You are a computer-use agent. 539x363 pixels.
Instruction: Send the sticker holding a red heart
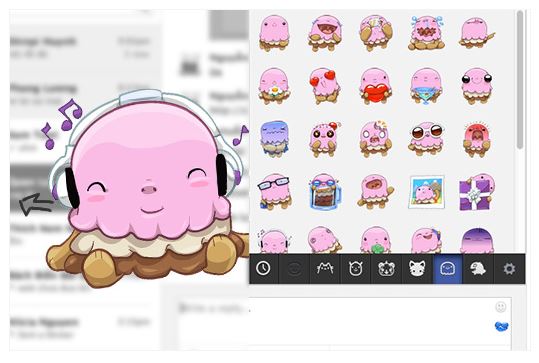(x=375, y=86)
